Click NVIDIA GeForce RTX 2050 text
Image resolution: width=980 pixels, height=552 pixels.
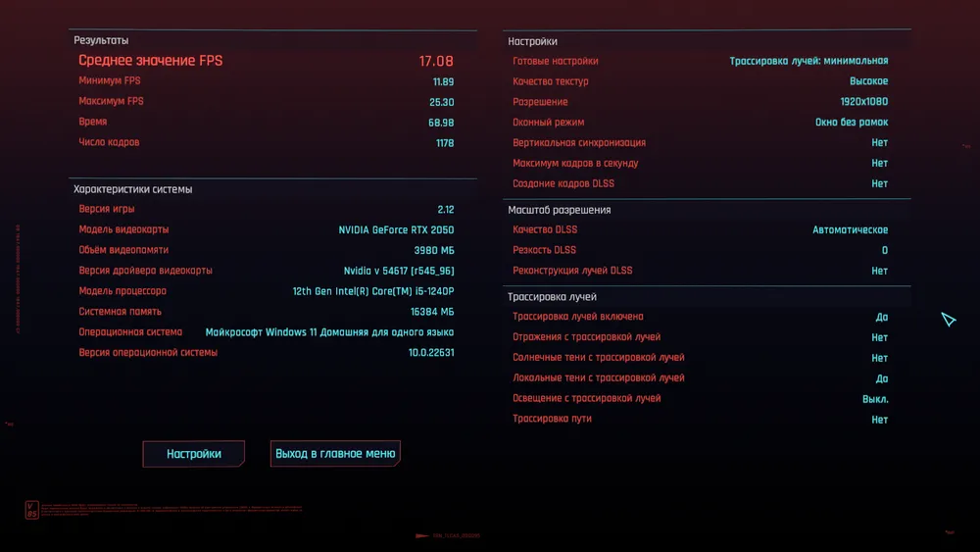click(x=396, y=230)
